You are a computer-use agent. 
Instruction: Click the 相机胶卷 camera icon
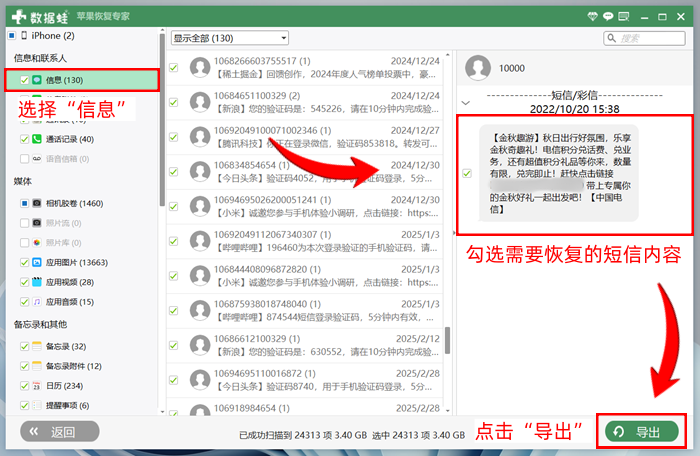coord(37,203)
